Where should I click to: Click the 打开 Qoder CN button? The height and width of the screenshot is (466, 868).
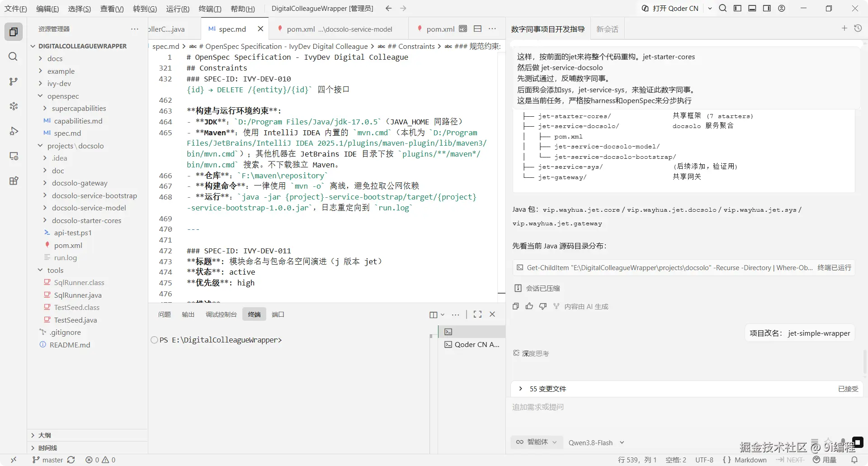[x=670, y=8]
